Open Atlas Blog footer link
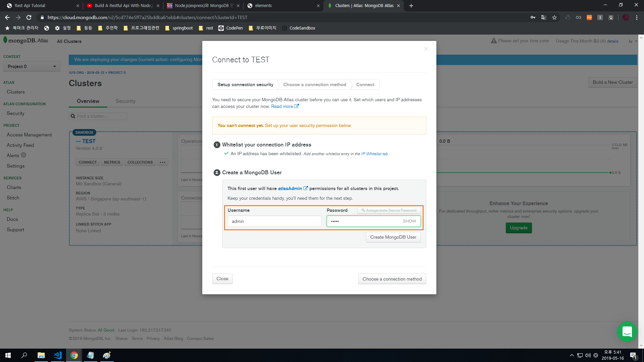The width and height of the screenshot is (644, 362). click(x=173, y=339)
